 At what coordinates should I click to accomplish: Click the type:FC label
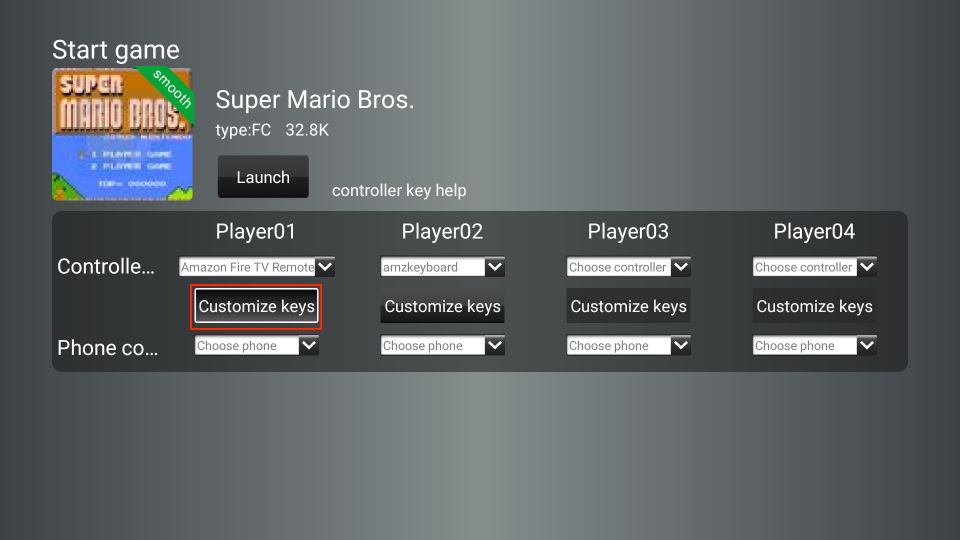click(x=243, y=130)
